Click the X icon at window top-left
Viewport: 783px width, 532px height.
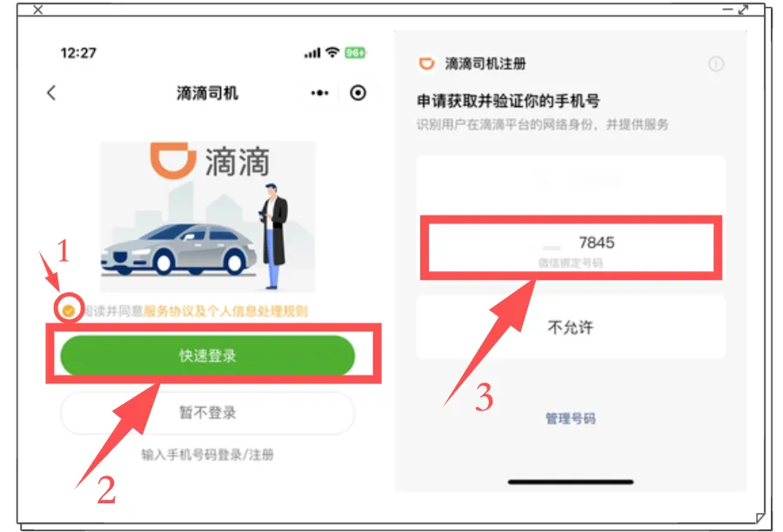pos(38,9)
